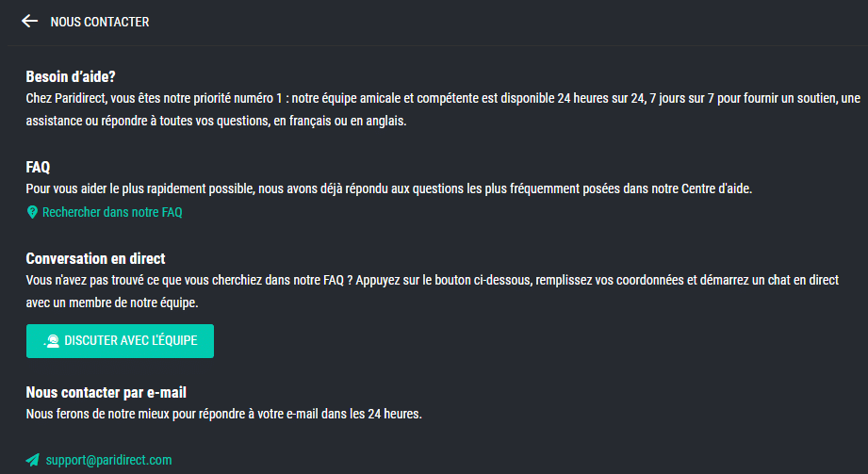Click the Nous contacter par e-mail heading
The height and width of the screenshot is (474, 868).
(x=106, y=393)
